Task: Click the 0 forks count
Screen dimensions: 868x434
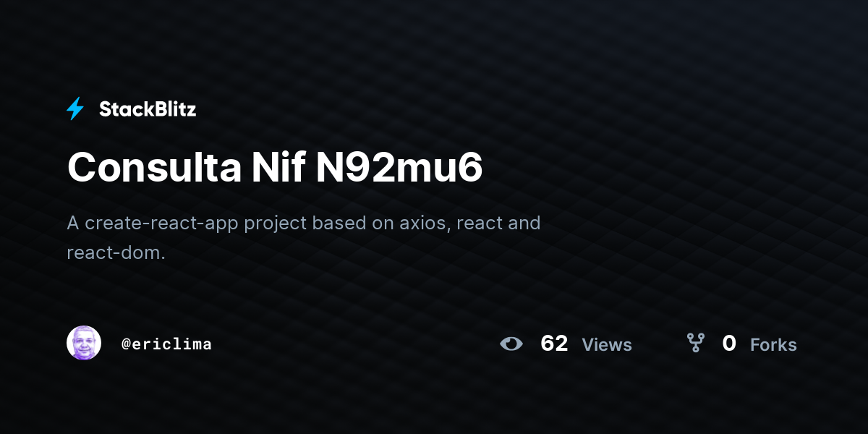Action: pos(729,344)
